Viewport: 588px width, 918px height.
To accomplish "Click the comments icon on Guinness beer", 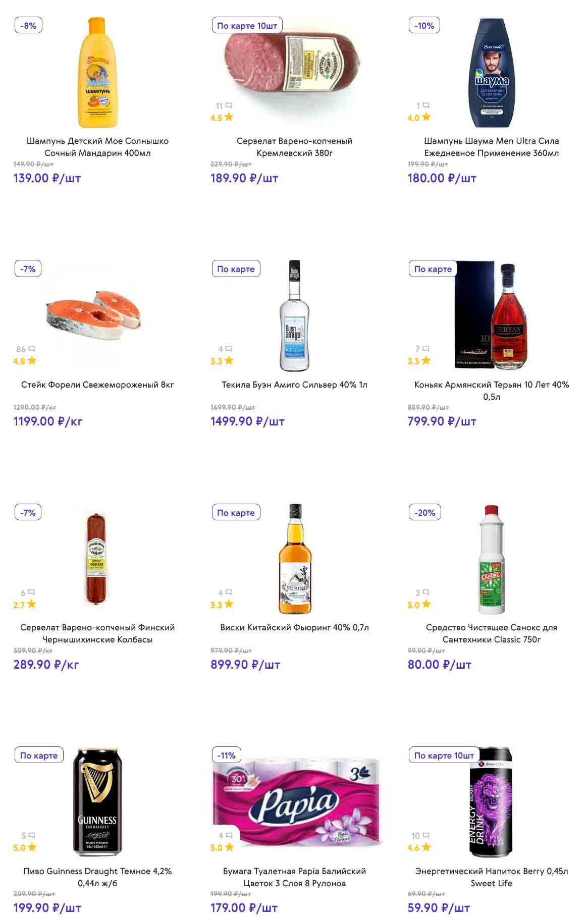I will pyautogui.click(x=32, y=836).
